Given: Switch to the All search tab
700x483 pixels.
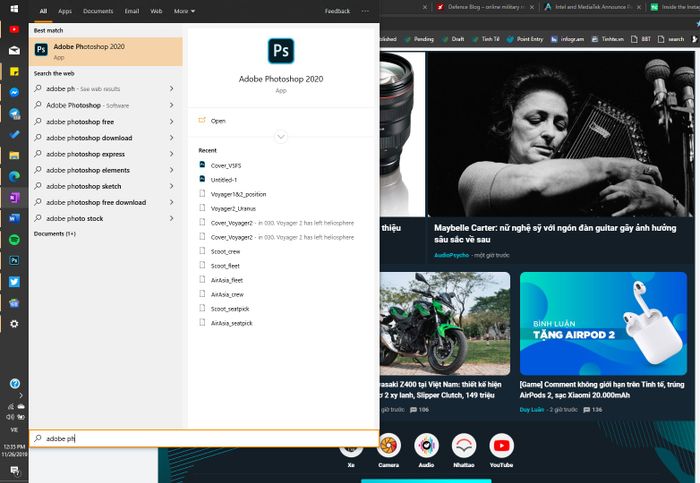Looking at the screenshot, I should point(43,11).
